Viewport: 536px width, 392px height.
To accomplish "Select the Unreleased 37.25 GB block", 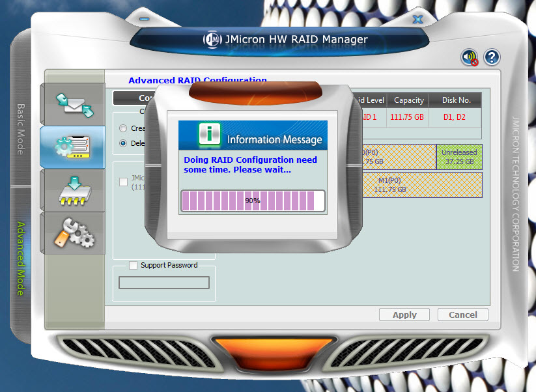I will (x=459, y=157).
